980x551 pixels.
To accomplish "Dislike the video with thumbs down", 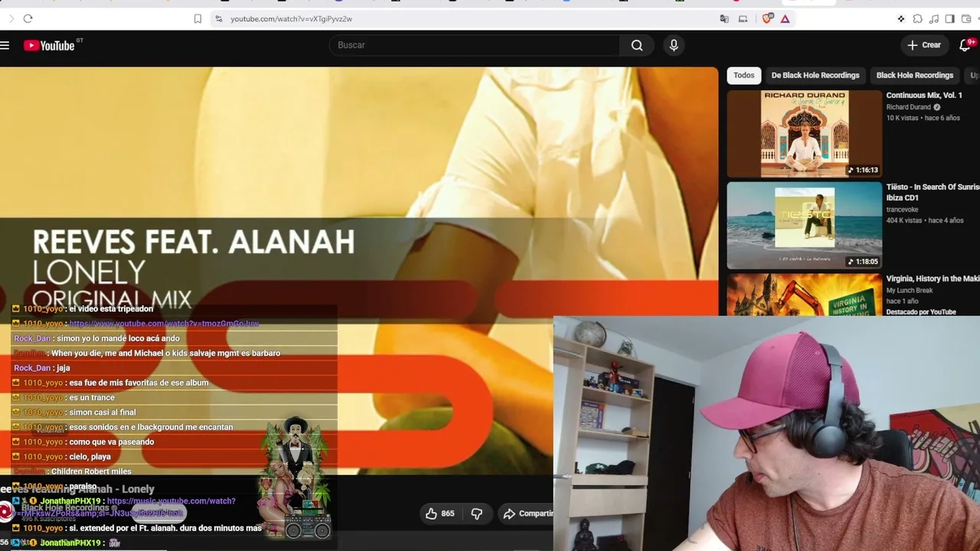I will 476,514.
